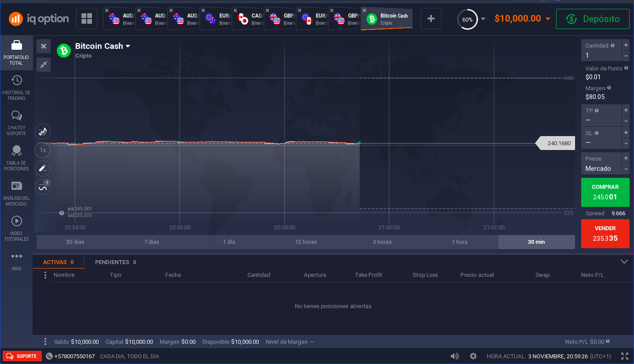Expand the Bitcoin Cash asset dropdown
Image resolution: width=634 pixels, height=364 pixels.
(x=128, y=46)
